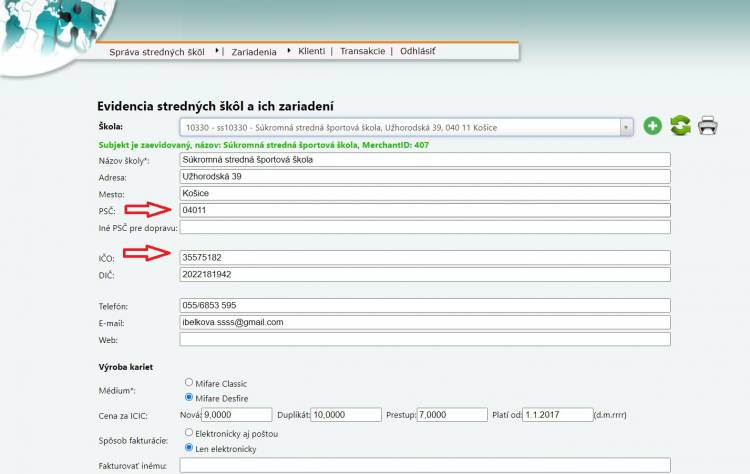
Task: Open the Klienti menu
Action: (310, 51)
